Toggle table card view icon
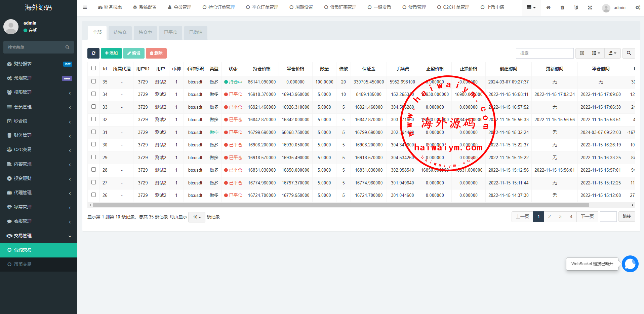Viewport: 644px width, 314px height. 582,53
